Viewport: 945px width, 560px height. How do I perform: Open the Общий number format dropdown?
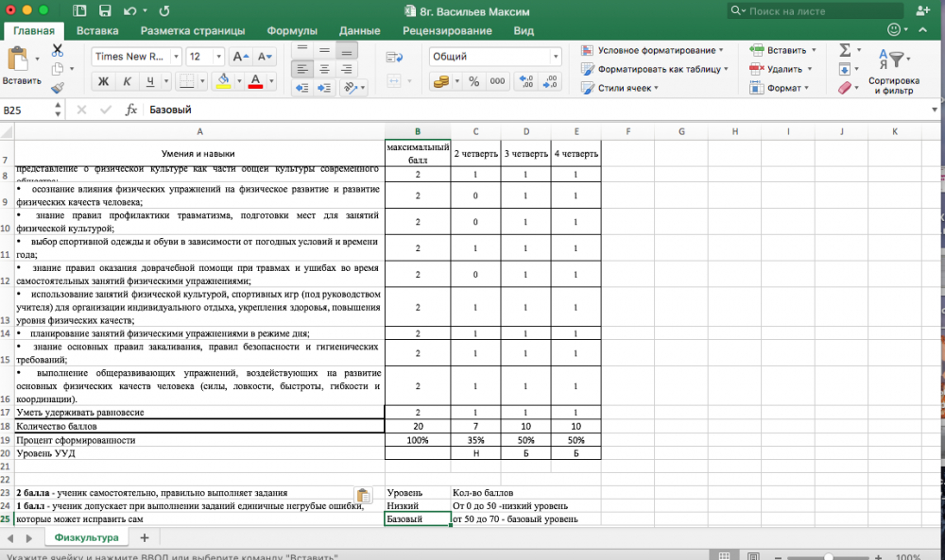(555, 57)
